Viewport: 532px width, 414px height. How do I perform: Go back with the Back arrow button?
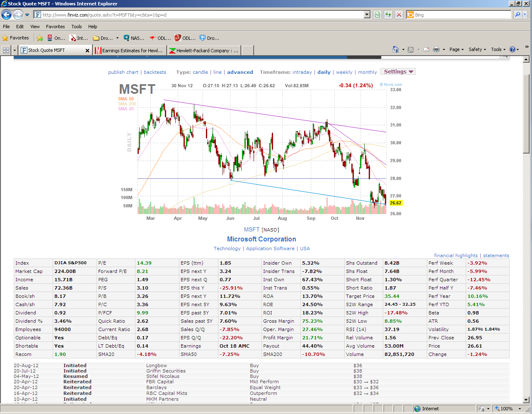(x=6, y=15)
